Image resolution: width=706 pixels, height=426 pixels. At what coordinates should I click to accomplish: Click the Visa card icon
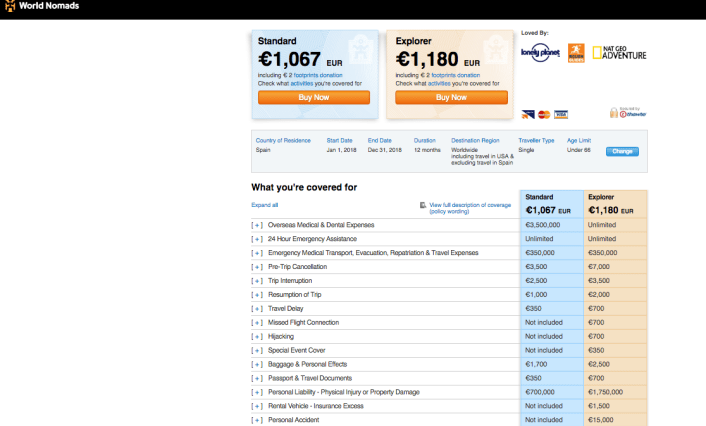[x=561, y=114]
